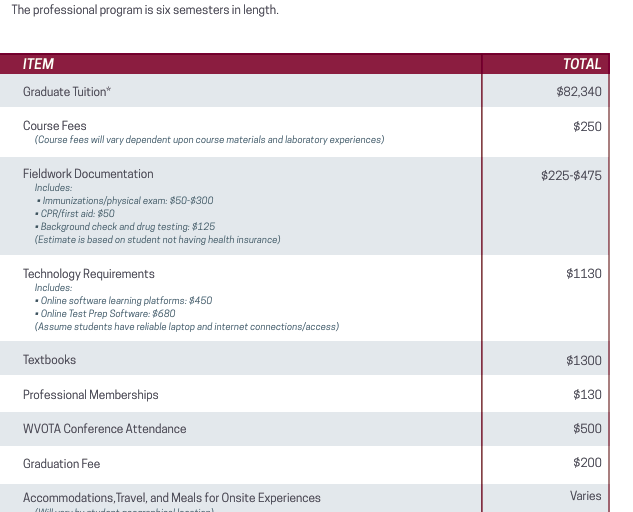
Task: Click the $250 course fees total
Action: click(587, 127)
